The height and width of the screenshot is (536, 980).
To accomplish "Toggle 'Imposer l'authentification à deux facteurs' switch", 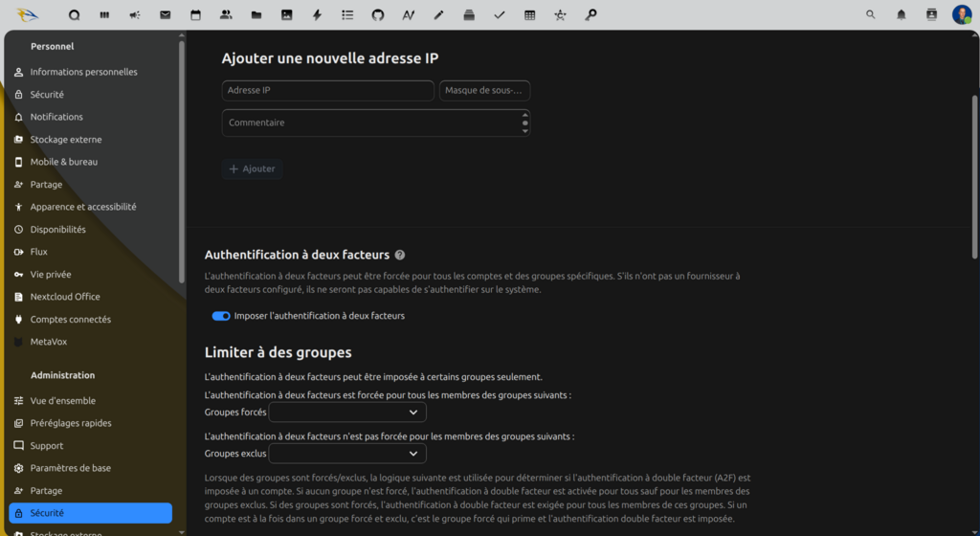I will [221, 316].
